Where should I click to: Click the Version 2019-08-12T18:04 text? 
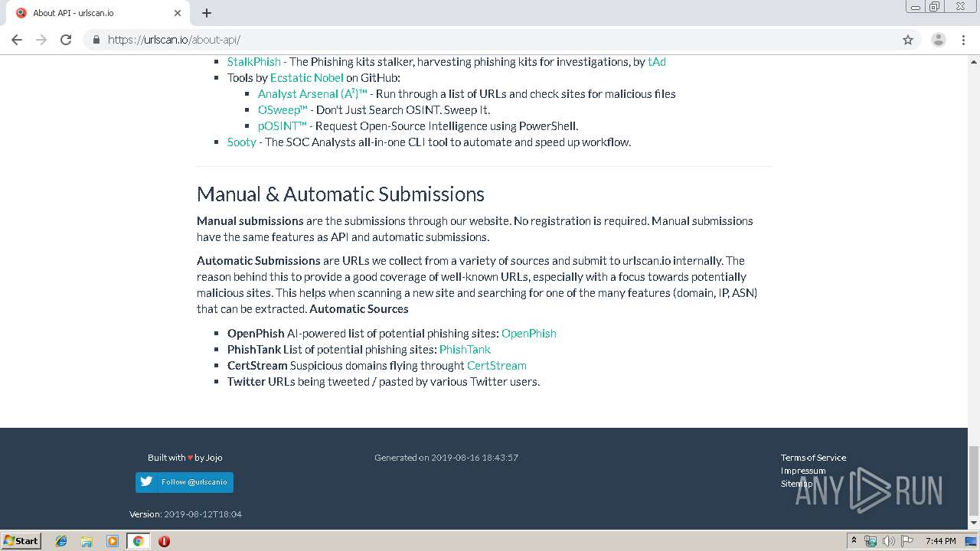[185, 514]
